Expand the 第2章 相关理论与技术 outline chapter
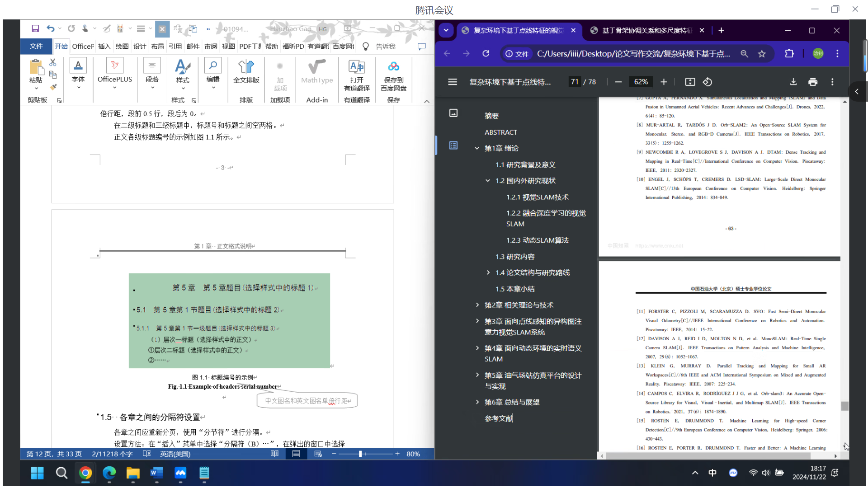This screenshot has width=868, height=488. coord(478,305)
